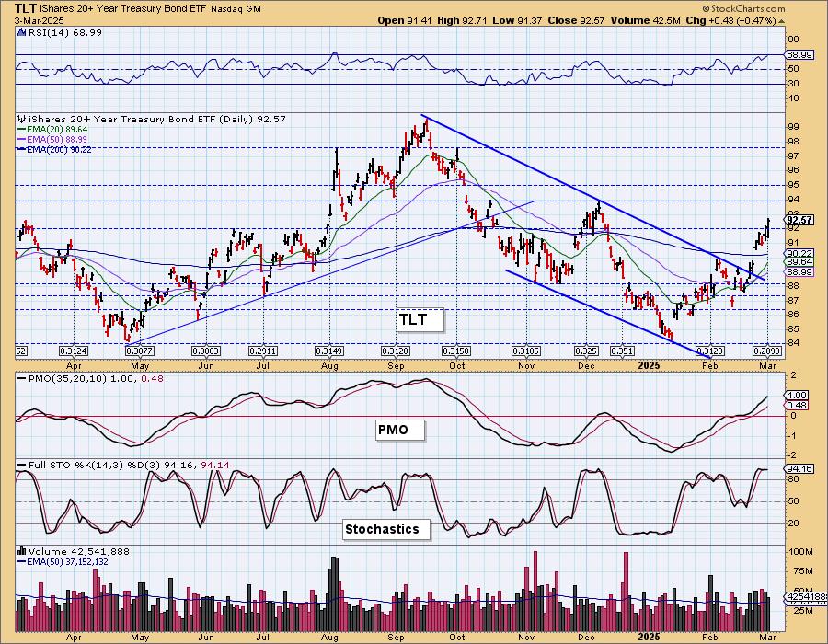Click the 1.00 PMO value tag on right axis
This screenshot has height=644, width=828.
point(797,396)
